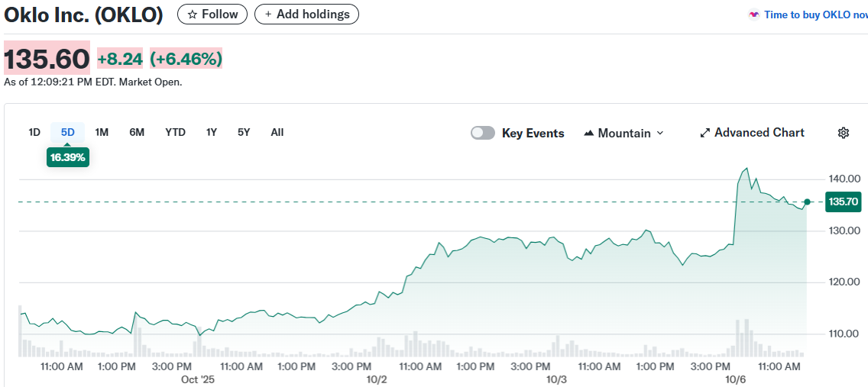The height and width of the screenshot is (387, 868).
Task: Show the All time range
Action: [277, 132]
